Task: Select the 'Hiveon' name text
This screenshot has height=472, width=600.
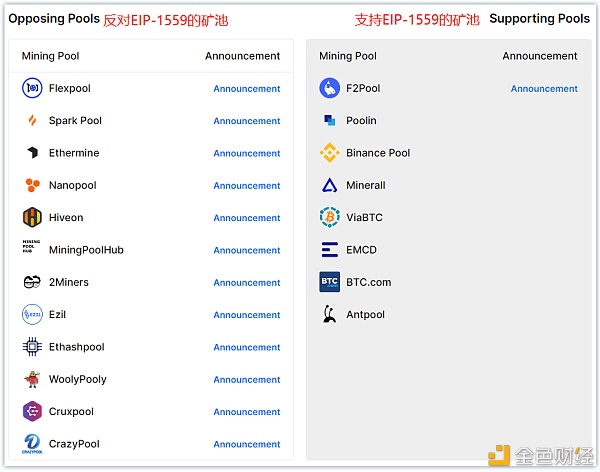Action: (66, 217)
